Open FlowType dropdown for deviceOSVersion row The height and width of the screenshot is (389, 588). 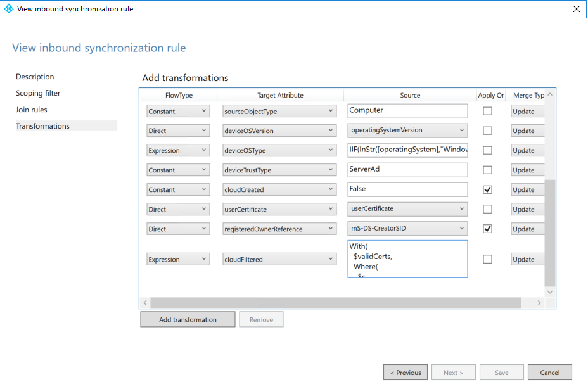(x=178, y=131)
